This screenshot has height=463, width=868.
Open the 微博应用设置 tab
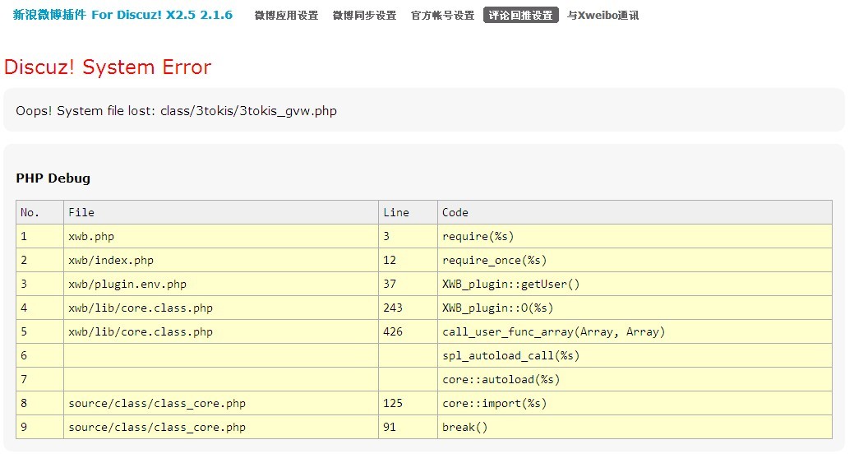click(286, 16)
